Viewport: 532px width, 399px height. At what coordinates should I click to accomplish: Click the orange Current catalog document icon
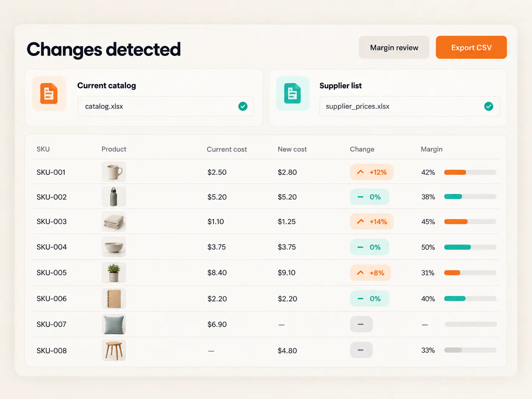49,93
